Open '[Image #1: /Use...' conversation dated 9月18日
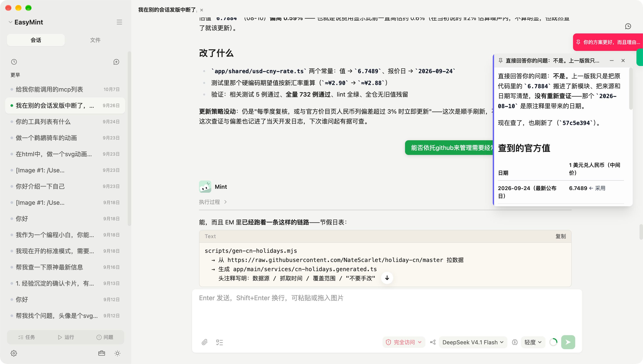 tap(65, 203)
